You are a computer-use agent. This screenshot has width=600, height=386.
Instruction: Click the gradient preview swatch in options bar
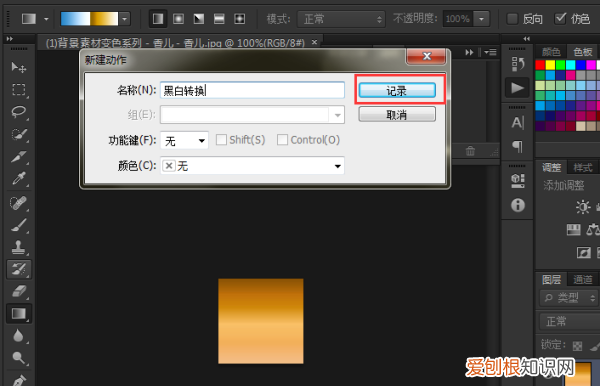(x=89, y=18)
